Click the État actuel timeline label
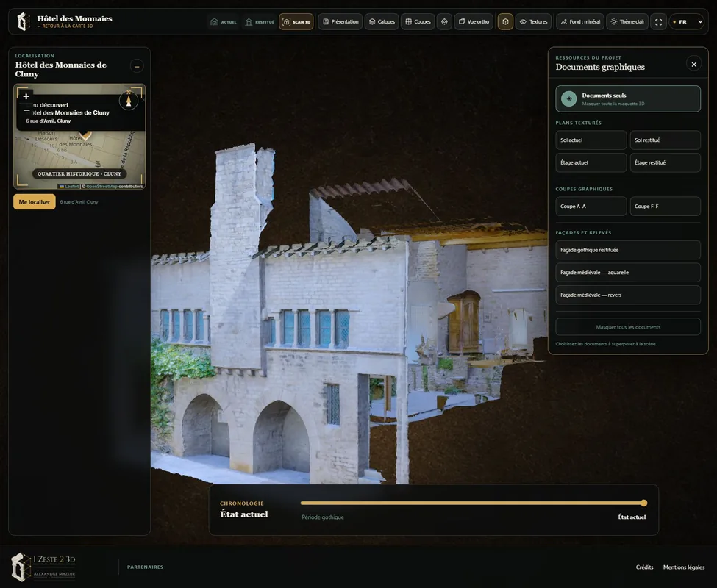The image size is (717, 588). (x=632, y=517)
